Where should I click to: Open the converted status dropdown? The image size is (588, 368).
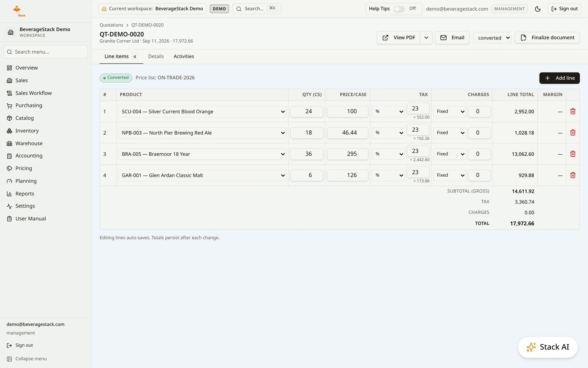click(x=492, y=38)
